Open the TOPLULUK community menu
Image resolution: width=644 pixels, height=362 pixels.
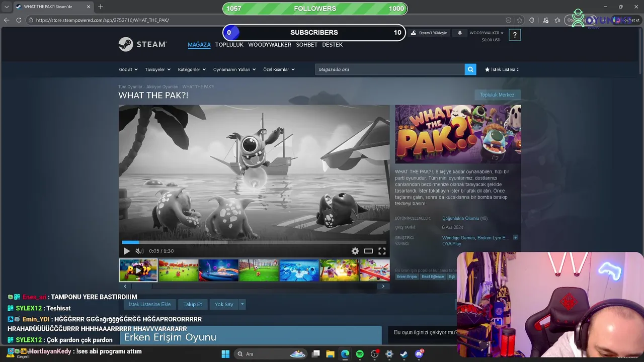click(x=229, y=45)
